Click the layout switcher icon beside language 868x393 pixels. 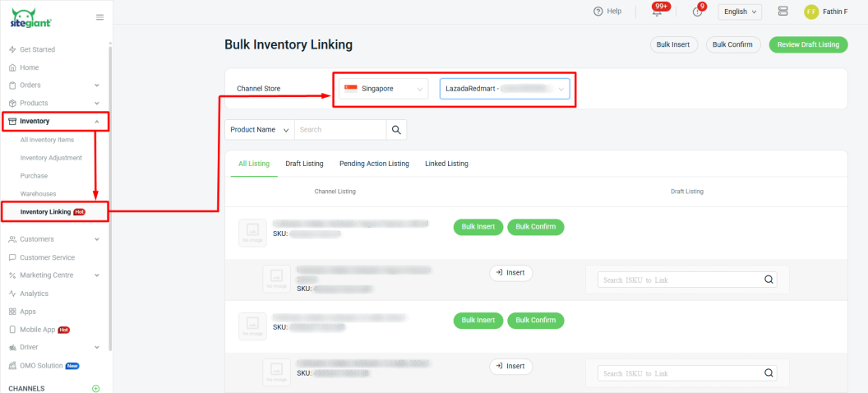(x=783, y=12)
